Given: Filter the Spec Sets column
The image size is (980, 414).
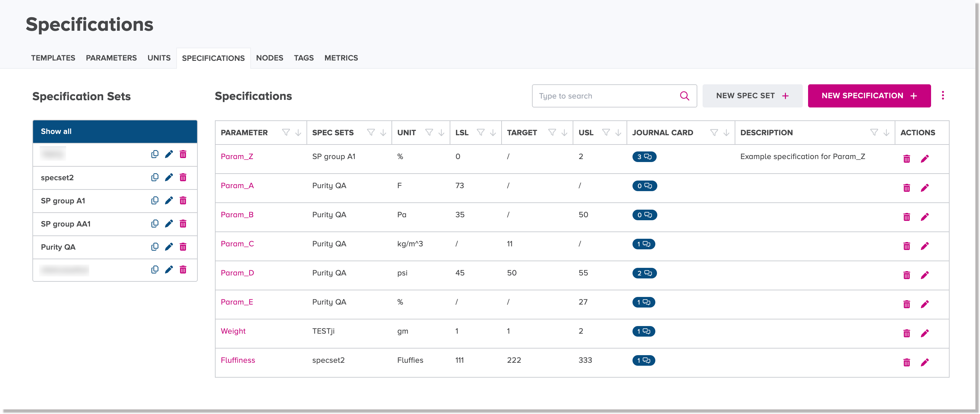Looking at the screenshot, I should tap(371, 132).
